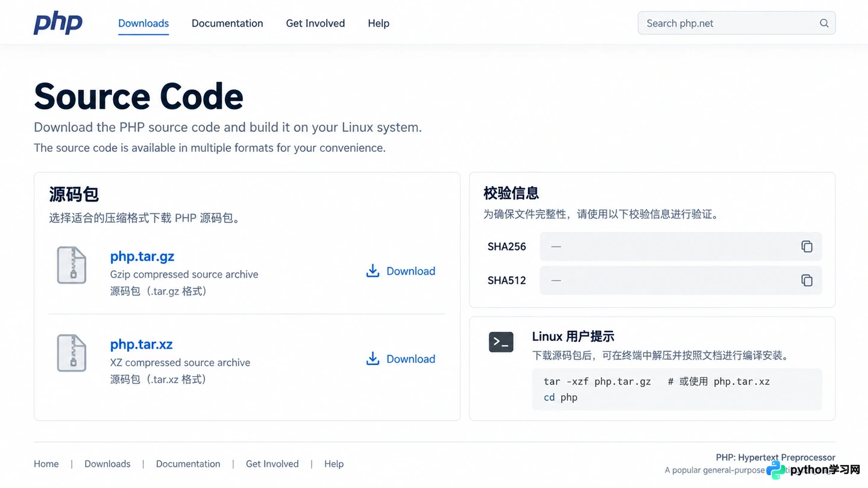Image resolution: width=868 pixels, height=488 pixels.
Task: Copy the SHA512 checksum
Action: pyautogui.click(x=807, y=280)
